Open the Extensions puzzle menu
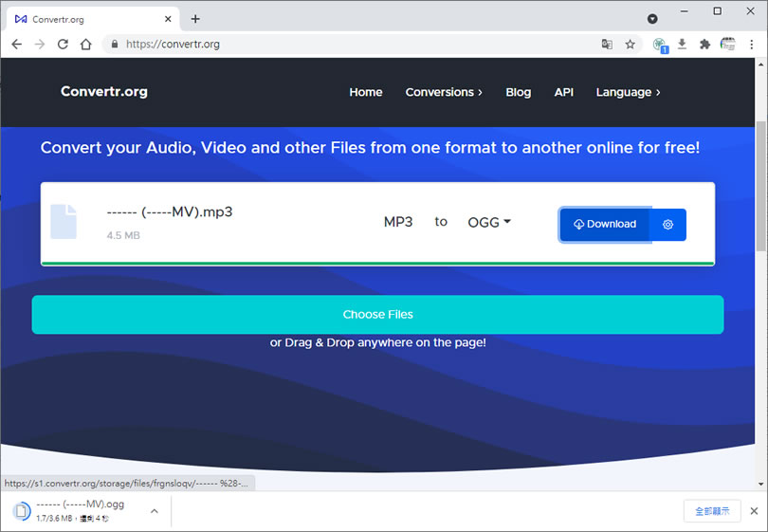 tap(704, 45)
